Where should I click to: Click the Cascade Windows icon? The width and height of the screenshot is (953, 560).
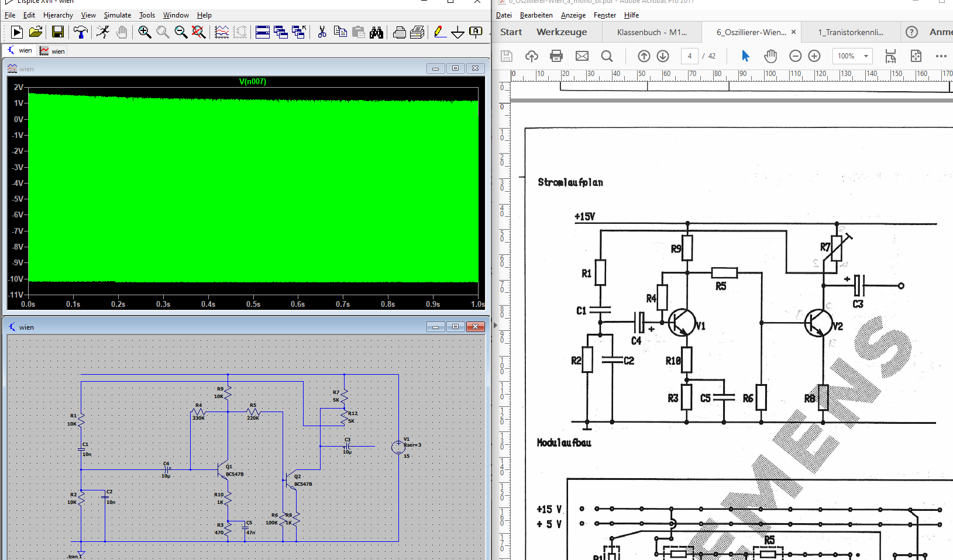point(281,32)
